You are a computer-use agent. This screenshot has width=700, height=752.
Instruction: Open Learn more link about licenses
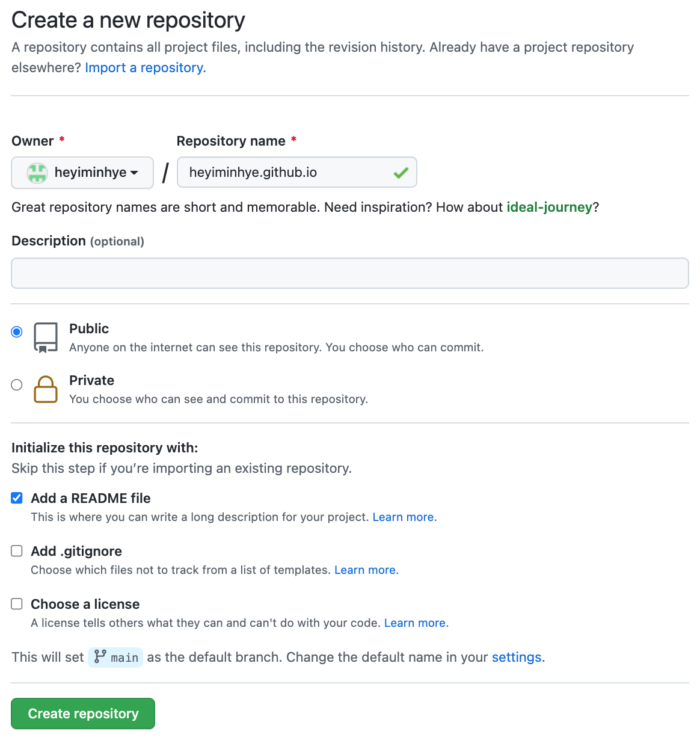pos(416,623)
